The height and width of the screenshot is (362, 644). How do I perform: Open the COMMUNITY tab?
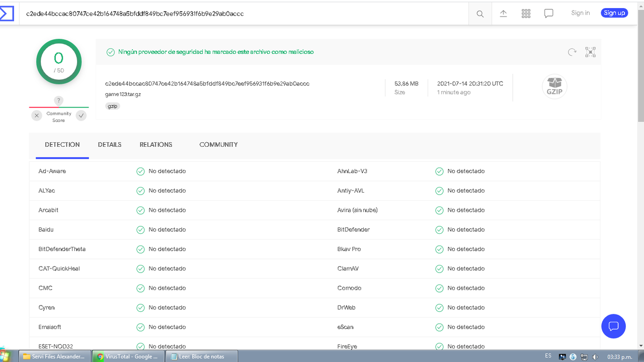[x=218, y=145]
